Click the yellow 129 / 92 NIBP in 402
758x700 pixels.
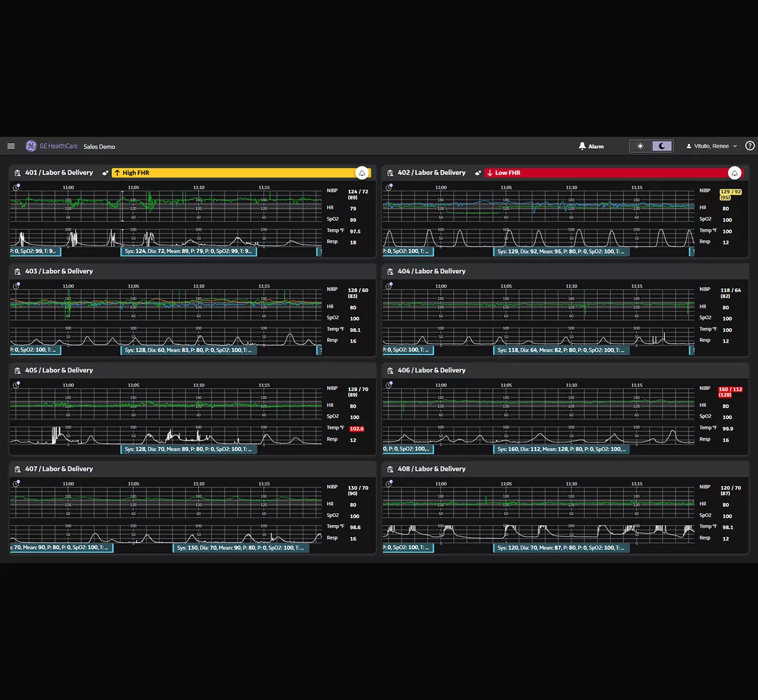pos(730,194)
